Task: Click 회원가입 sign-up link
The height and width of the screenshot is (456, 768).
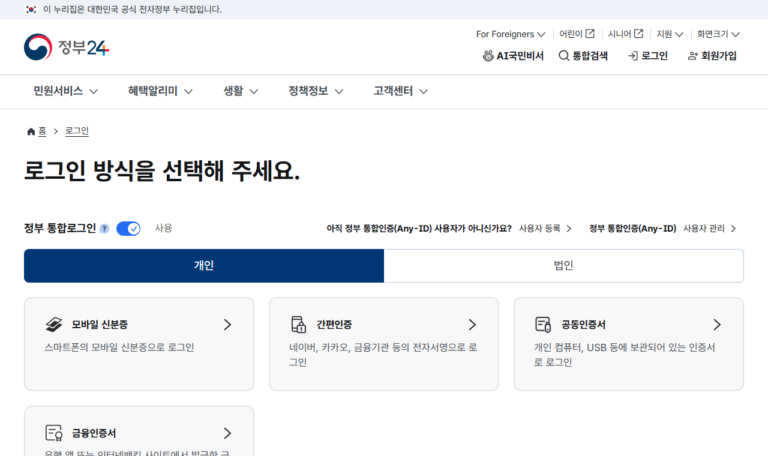Action: pyautogui.click(x=712, y=56)
